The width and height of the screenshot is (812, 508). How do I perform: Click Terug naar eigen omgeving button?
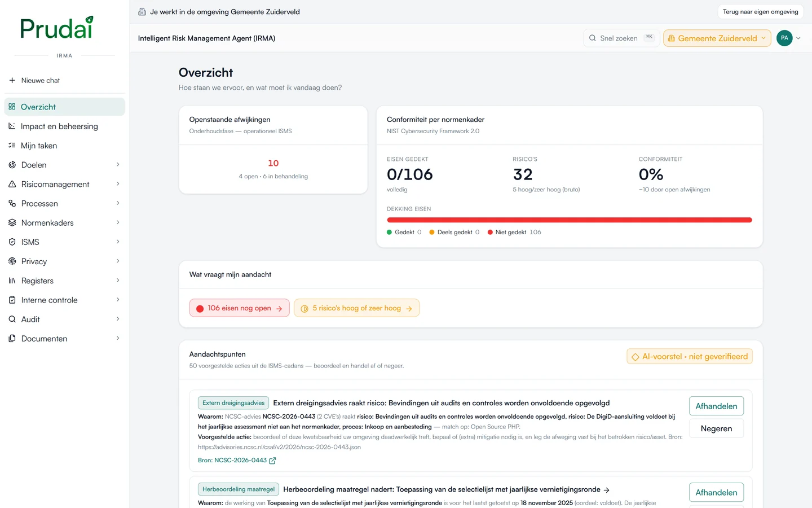pos(760,11)
